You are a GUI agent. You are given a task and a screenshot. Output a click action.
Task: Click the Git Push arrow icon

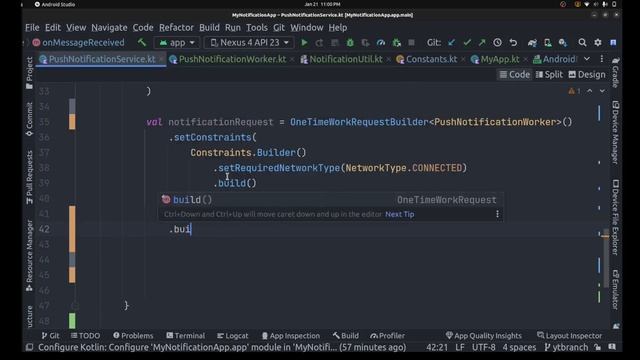[482, 42]
